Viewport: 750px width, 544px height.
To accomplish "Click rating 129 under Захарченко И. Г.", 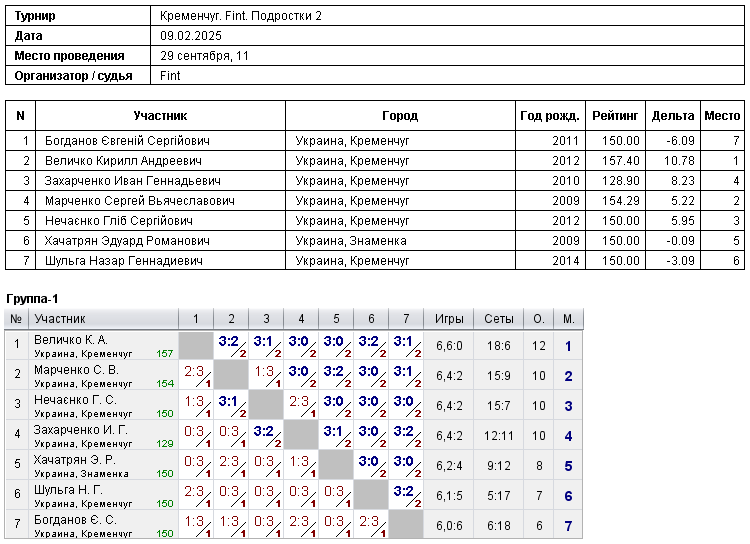I will click(165, 444).
